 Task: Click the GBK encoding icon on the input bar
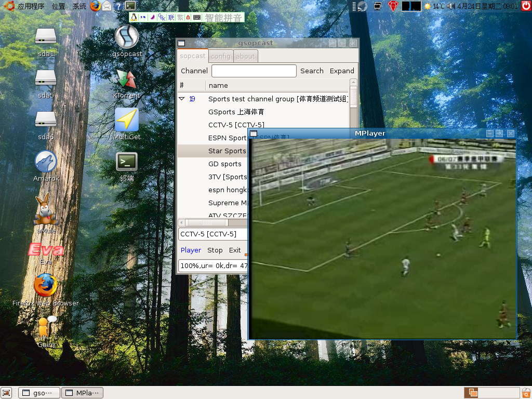[x=162, y=17]
